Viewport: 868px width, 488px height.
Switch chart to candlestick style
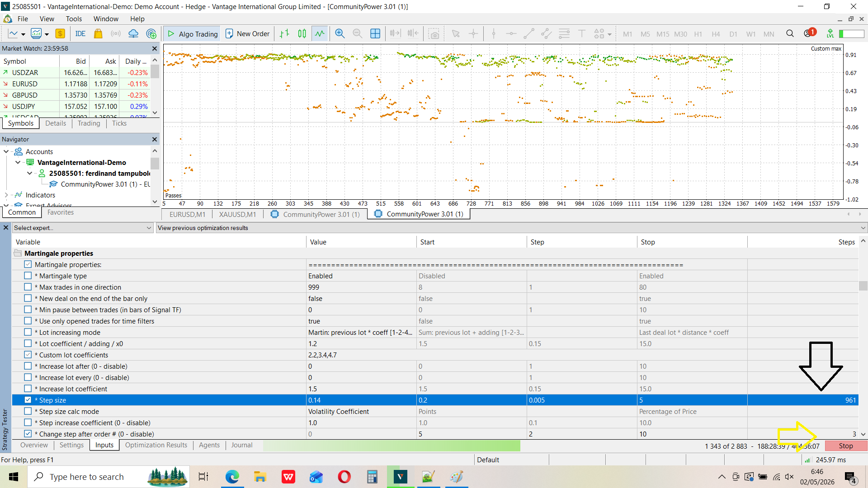click(302, 34)
